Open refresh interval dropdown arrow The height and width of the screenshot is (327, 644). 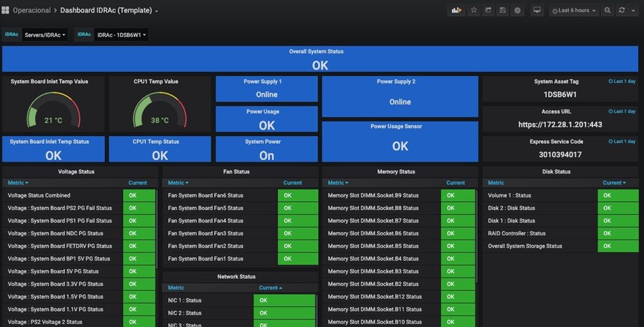(x=634, y=10)
